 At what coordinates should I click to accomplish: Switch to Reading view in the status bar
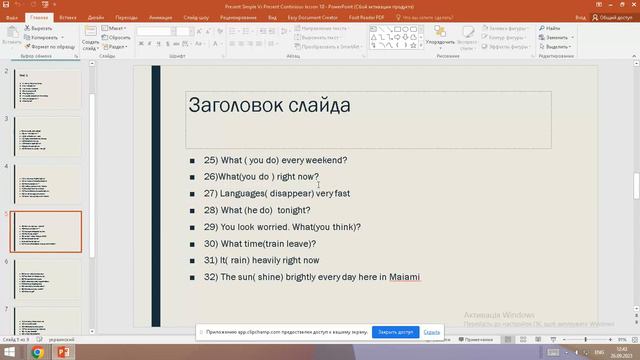(x=538, y=340)
